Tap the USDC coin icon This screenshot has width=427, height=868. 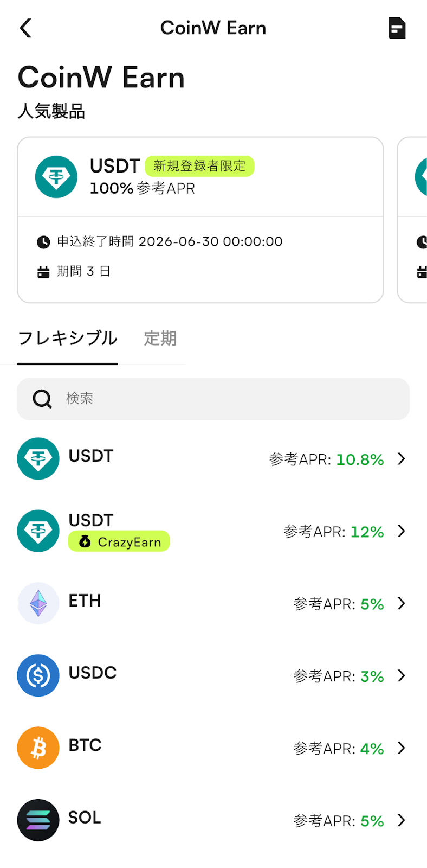[x=38, y=675]
